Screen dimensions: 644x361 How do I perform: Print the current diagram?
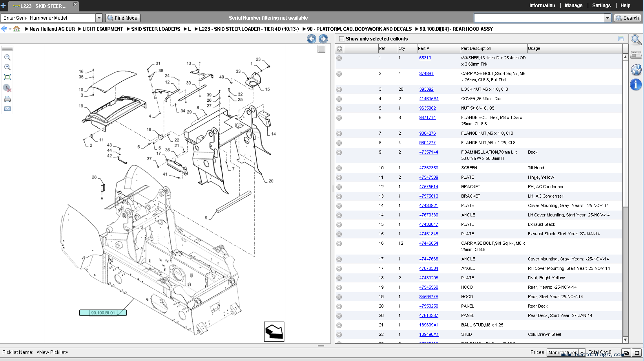[7, 99]
